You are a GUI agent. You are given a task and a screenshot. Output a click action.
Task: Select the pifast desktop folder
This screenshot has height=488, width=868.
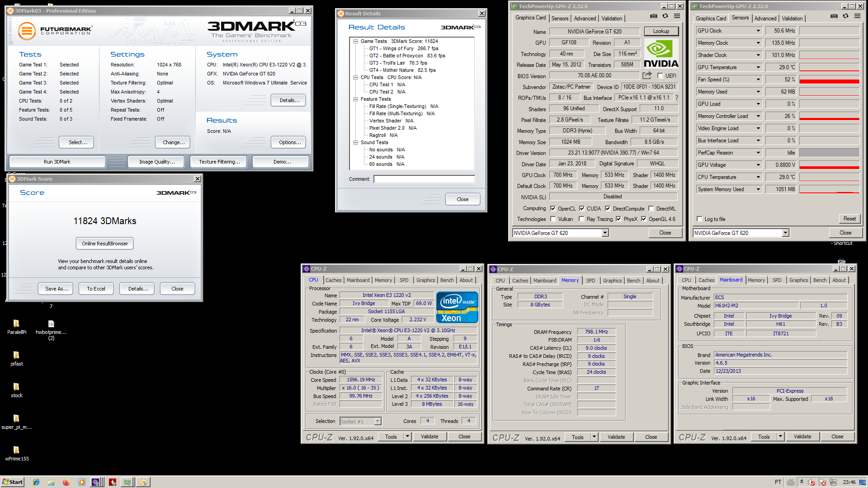(16, 358)
